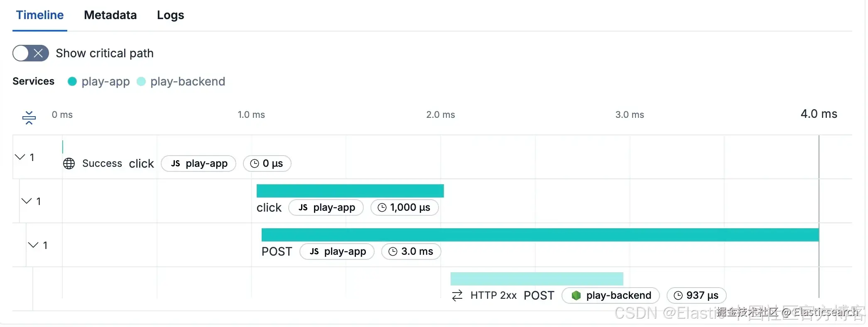Screen dimensions: 868x327
Task: Click the 3.0 ms duration badge
Action: click(x=411, y=251)
